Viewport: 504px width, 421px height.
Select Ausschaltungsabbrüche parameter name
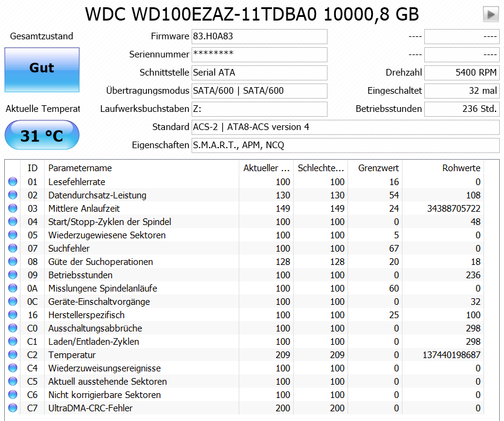[x=95, y=328]
